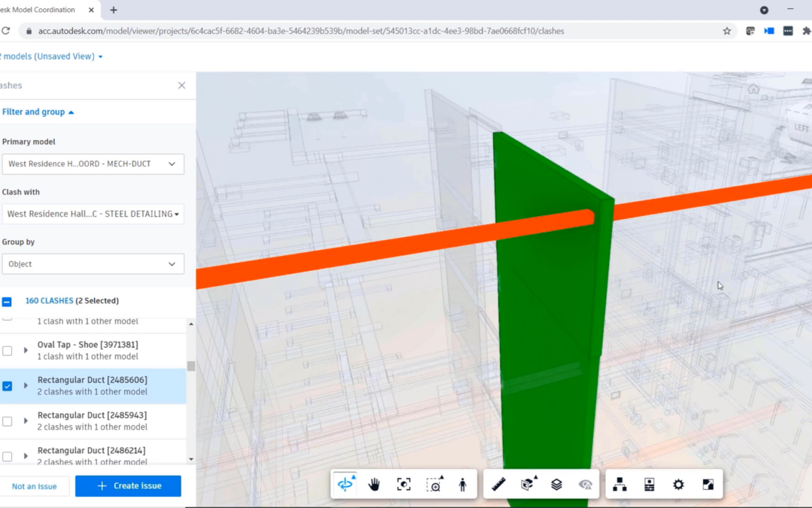Enter first-person walk mode
Viewport: 812px width, 508px height.
(463, 485)
